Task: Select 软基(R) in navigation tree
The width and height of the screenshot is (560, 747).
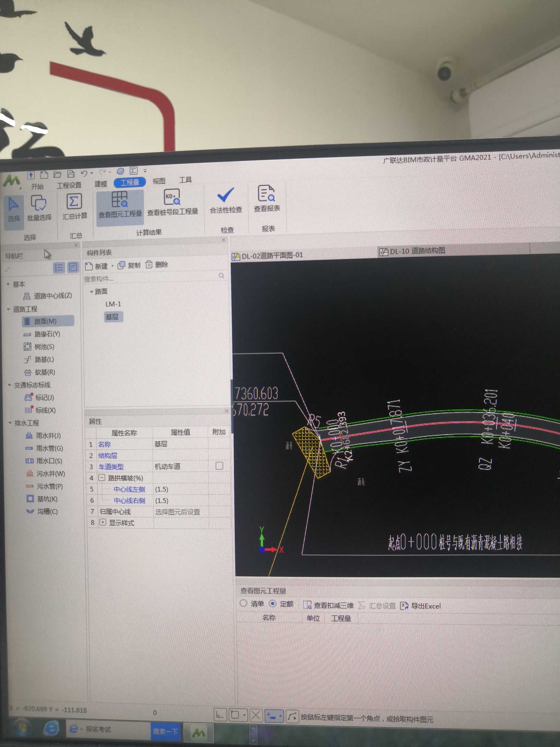Action: tap(40, 373)
